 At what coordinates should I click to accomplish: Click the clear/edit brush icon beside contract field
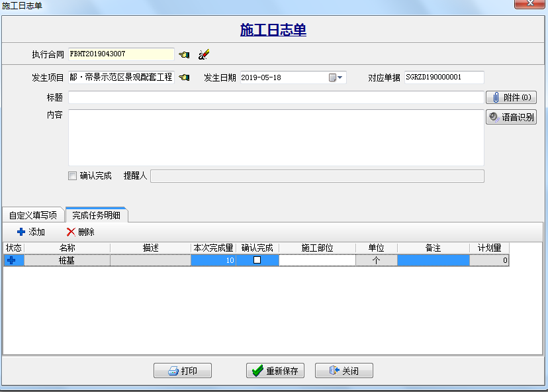[x=204, y=54]
